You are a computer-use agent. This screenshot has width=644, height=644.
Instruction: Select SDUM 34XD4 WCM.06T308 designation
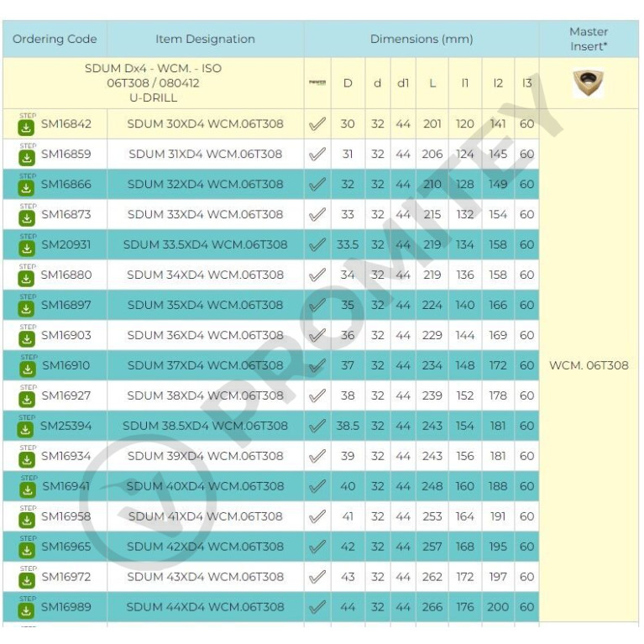point(205,275)
